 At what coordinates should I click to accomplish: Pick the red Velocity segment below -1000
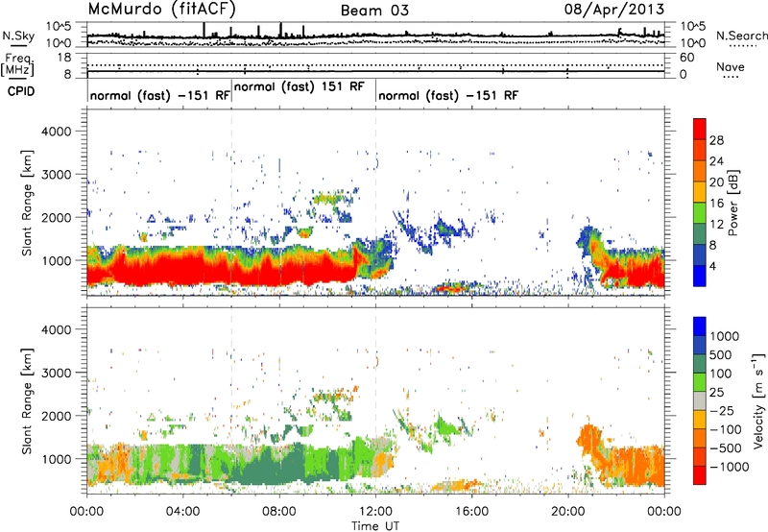point(700,475)
